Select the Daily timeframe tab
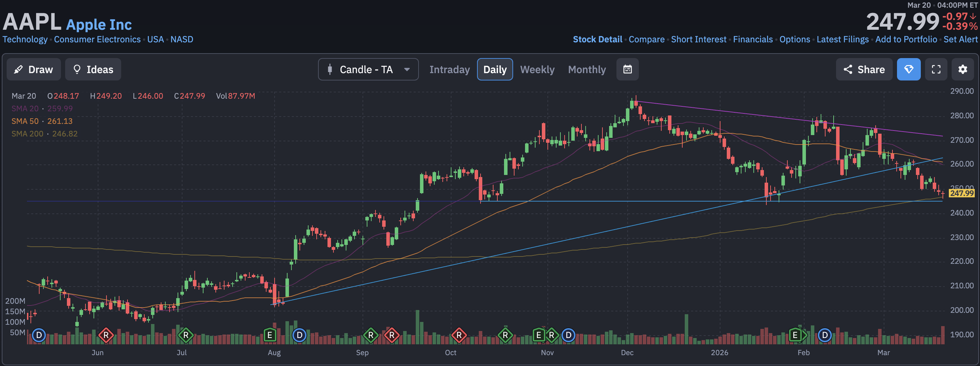 click(x=495, y=69)
